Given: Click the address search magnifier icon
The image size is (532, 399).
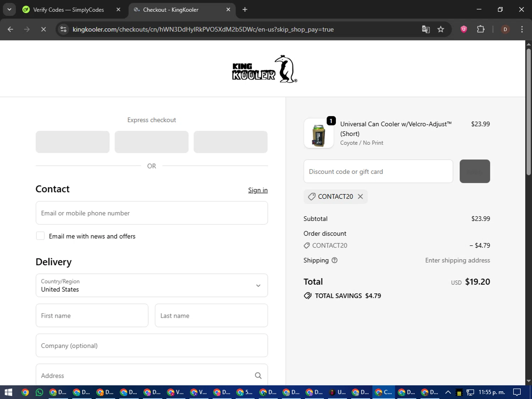Looking at the screenshot, I should coord(258,376).
